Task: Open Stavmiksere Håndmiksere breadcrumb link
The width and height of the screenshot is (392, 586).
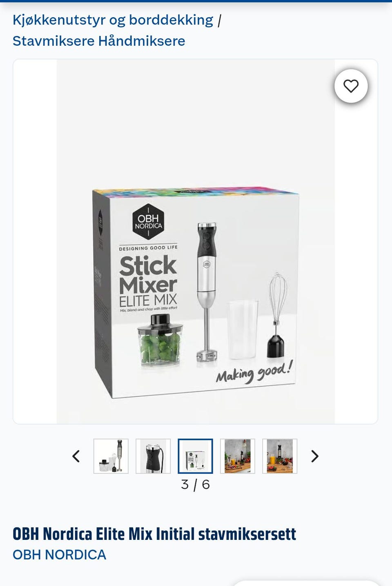Action: click(x=99, y=41)
